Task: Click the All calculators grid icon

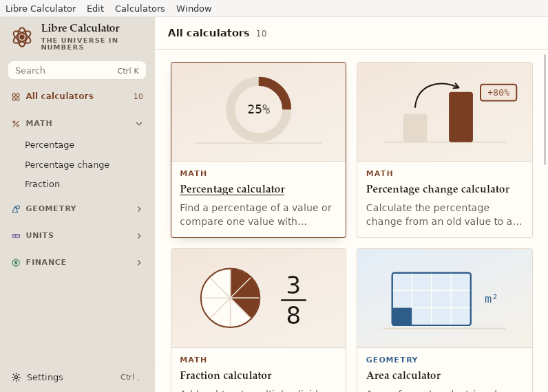Action: pos(16,97)
